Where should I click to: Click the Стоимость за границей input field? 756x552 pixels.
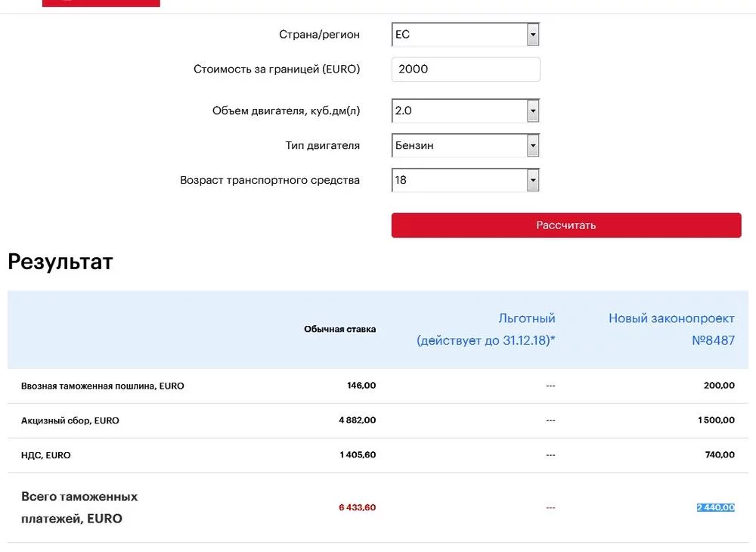466,69
